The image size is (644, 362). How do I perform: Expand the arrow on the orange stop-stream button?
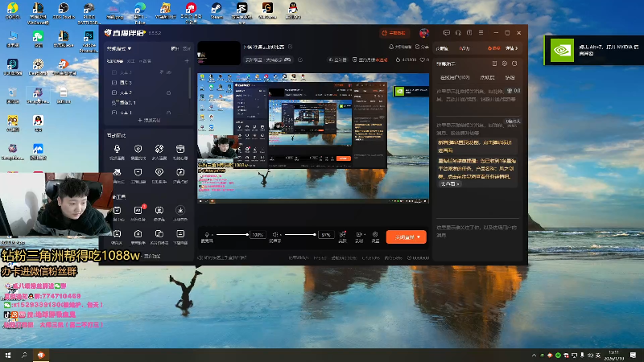coord(419,237)
